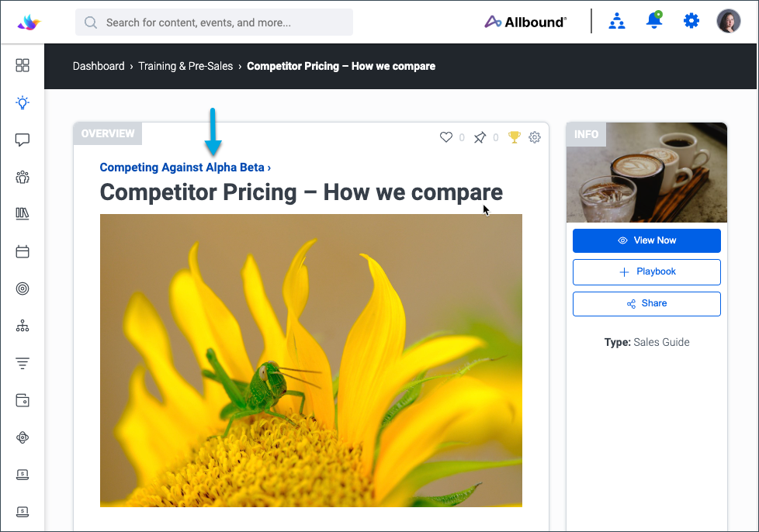This screenshot has width=759, height=532.
Task: Click the coffee cups Info thumbnail
Action: 646,173
